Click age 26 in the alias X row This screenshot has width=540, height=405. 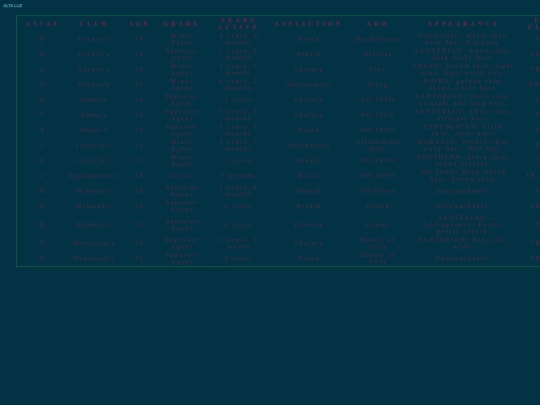(x=139, y=100)
